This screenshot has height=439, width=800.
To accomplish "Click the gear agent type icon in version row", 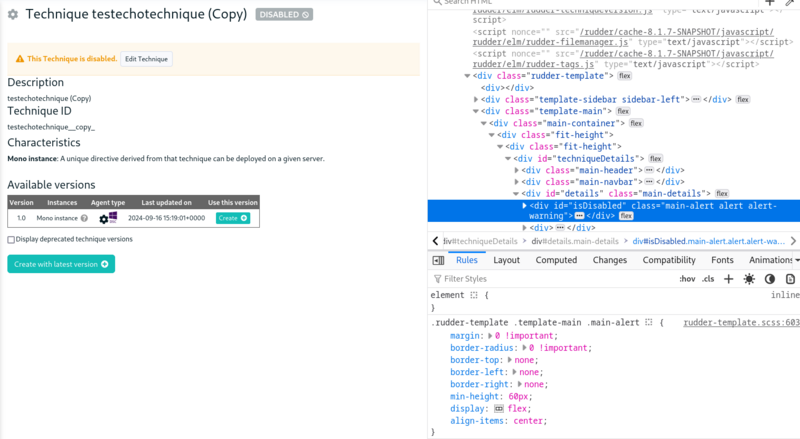I will (x=104, y=219).
